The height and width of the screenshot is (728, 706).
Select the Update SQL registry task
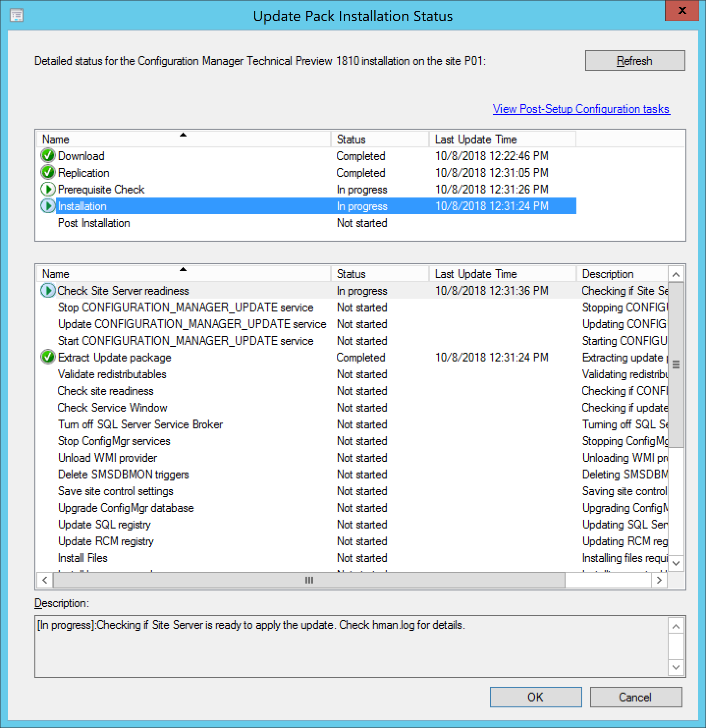[x=353, y=525]
